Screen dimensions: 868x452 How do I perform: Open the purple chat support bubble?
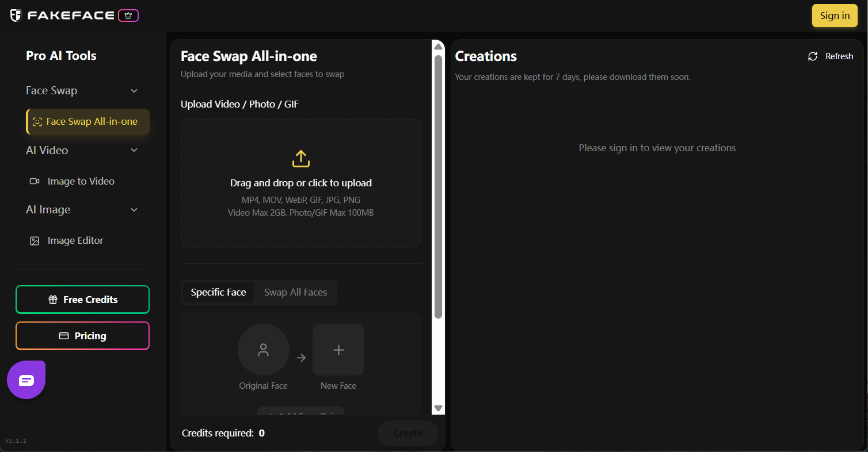click(x=26, y=380)
